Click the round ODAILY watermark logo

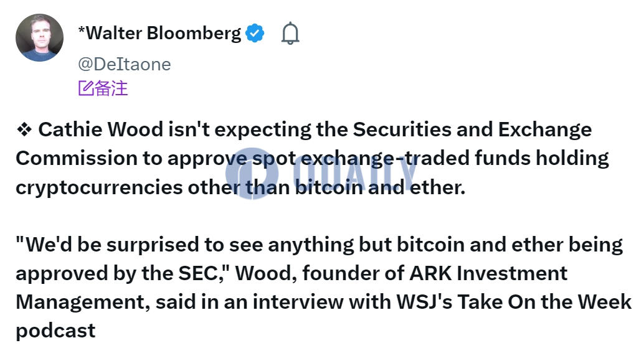(x=252, y=174)
